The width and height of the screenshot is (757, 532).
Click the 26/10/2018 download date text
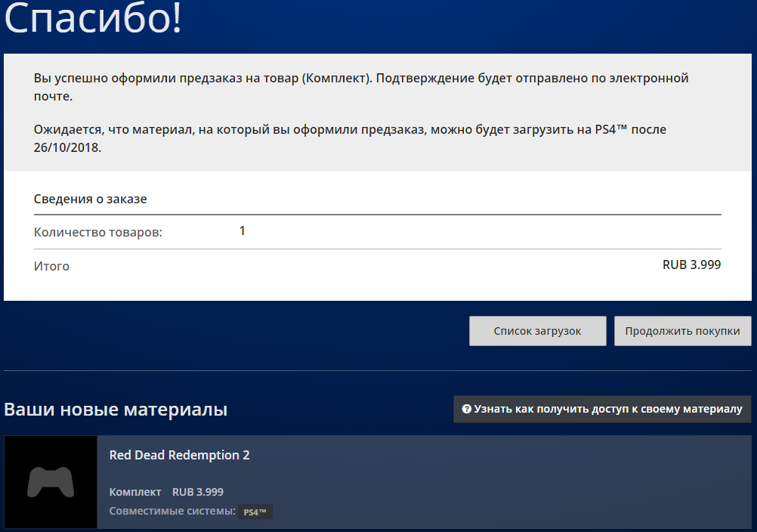tap(66, 147)
